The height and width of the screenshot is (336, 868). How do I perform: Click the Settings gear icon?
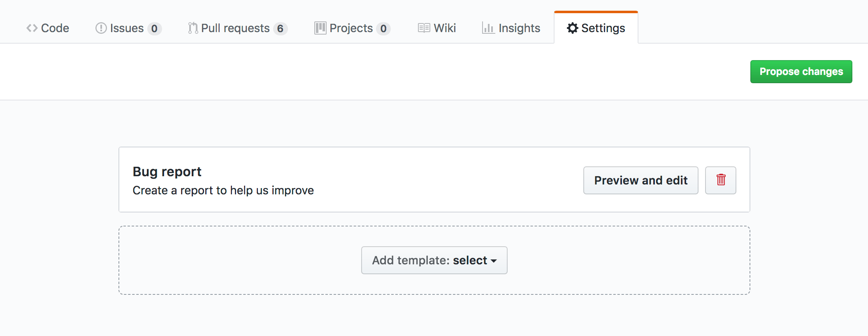click(572, 28)
